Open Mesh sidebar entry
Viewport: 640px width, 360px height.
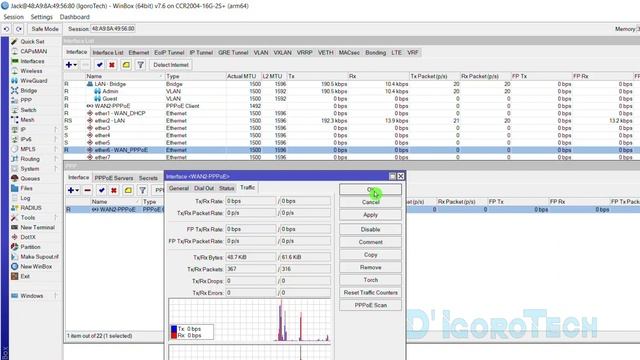tap(27, 120)
